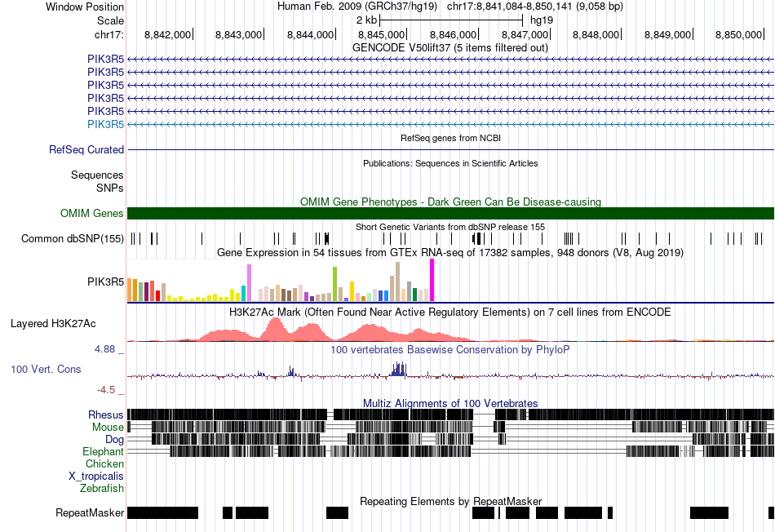Open the OMIM Genes track label
The image size is (775, 532).
92,213
